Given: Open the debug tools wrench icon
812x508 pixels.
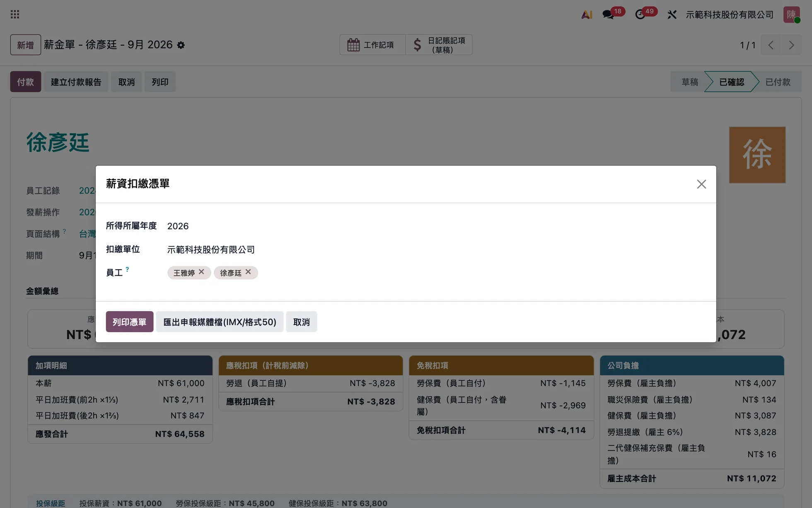Looking at the screenshot, I should click(672, 15).
